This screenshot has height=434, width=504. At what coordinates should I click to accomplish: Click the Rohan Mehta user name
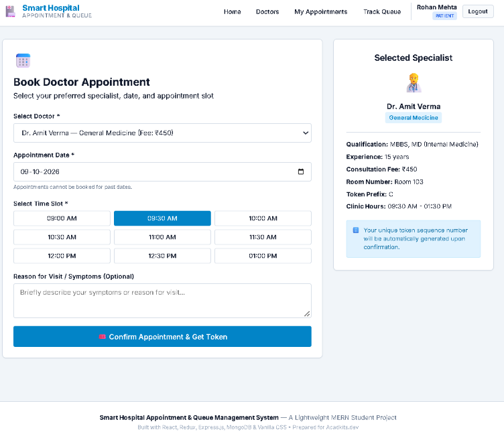pos(436,7)
